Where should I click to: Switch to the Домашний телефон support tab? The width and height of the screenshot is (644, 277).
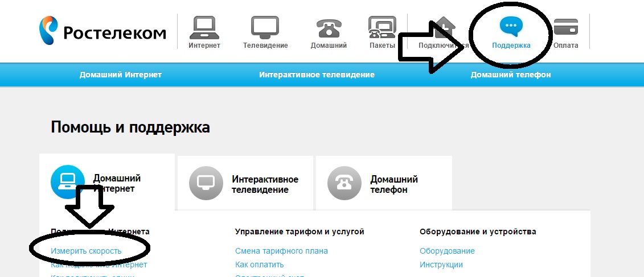(x=384, y=183)
